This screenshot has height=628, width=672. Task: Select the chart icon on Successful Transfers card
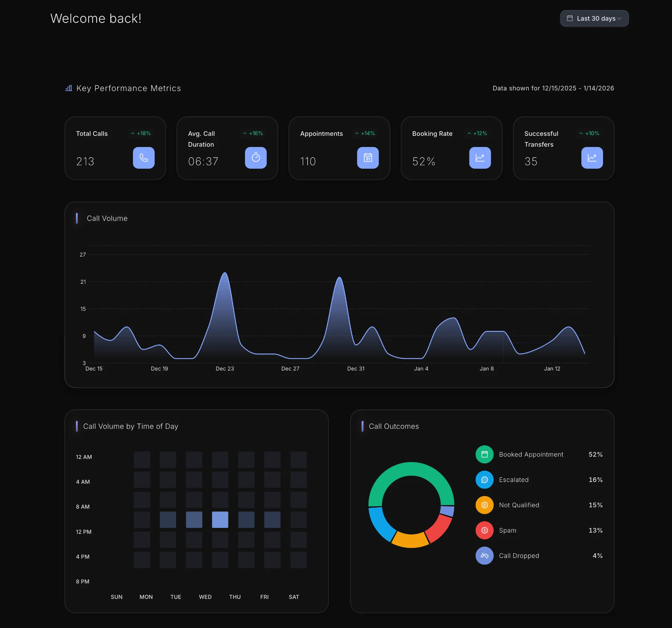592,158
